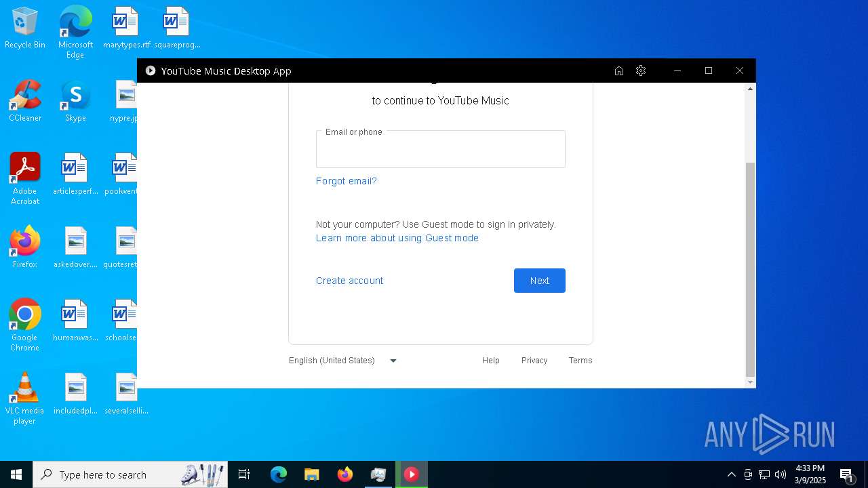Open the notification center icon

click(846, 474)
